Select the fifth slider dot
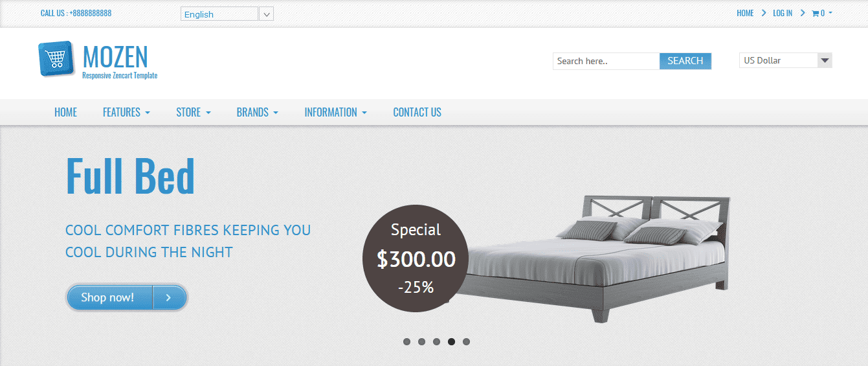This screenshot has width=868, height=366. pyautogui.click(x=466, y=341)
